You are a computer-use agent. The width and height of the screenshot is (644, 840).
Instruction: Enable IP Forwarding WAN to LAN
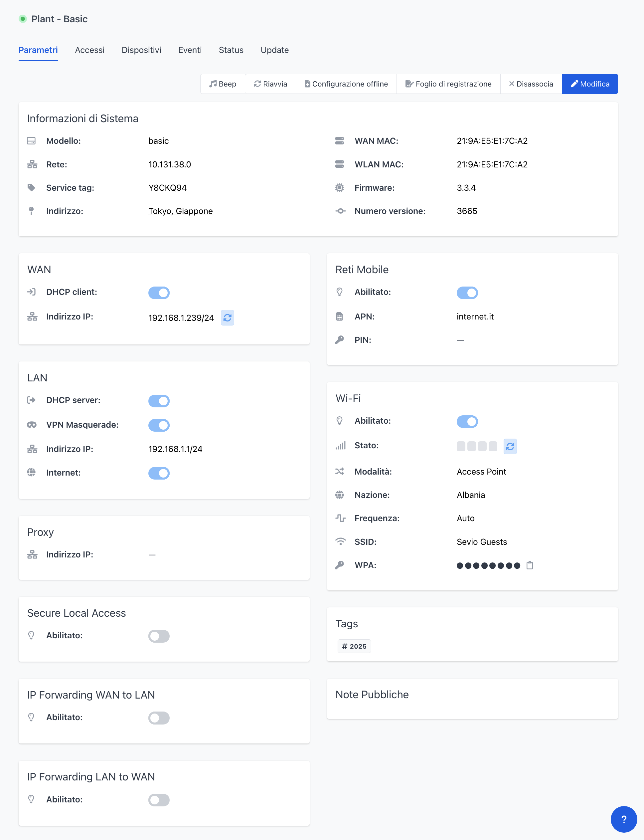pos(159,718)
